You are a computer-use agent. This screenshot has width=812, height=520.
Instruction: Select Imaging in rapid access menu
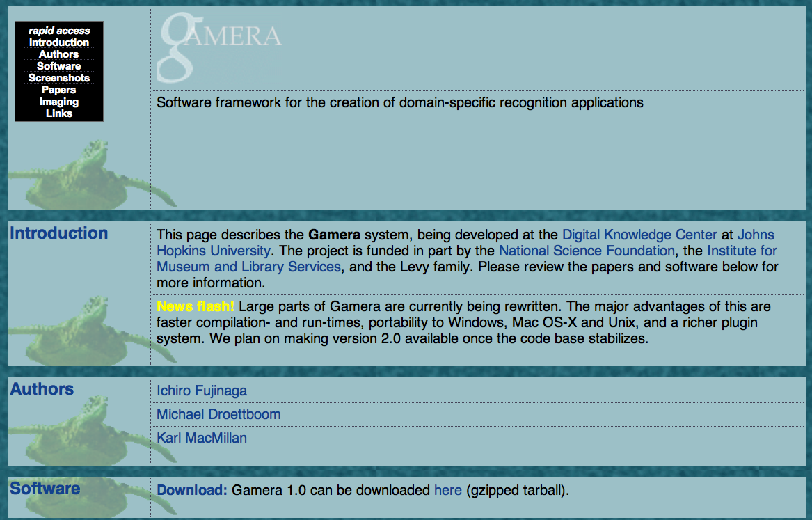59,102
